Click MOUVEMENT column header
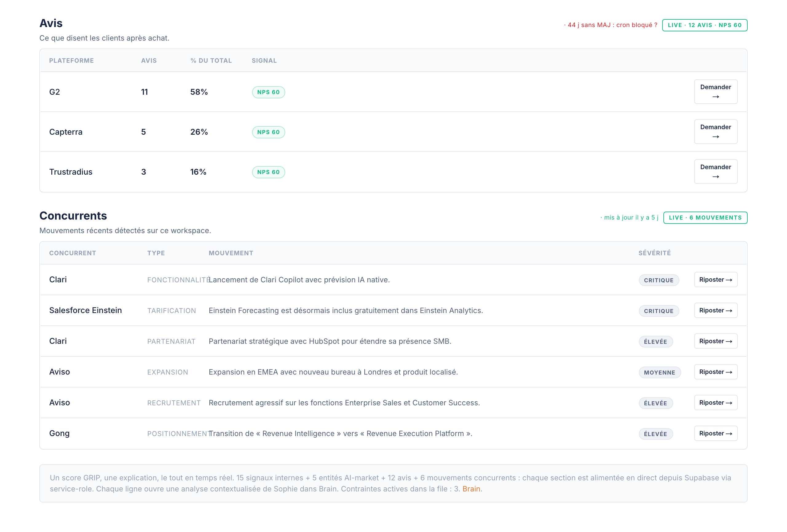Screen dimensions: 787x532 click(x=231, y=253)
